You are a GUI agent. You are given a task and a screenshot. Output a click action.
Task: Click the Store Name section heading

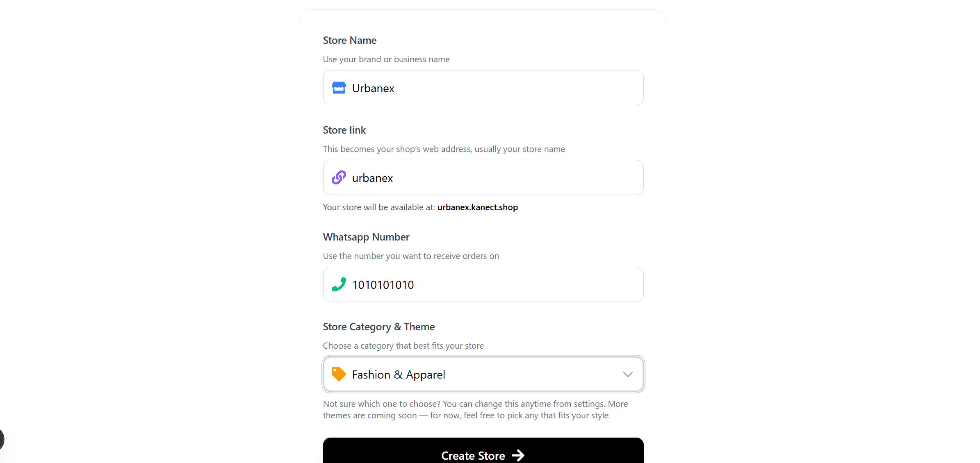pos(349,40)
